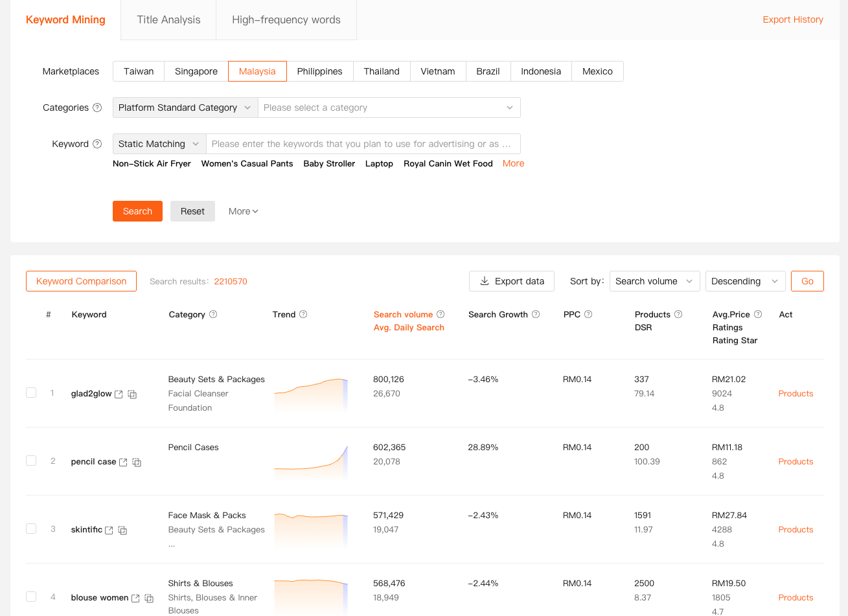Tick the checkbox for pencil case row

pyautogui.click(x=31, y=461)
